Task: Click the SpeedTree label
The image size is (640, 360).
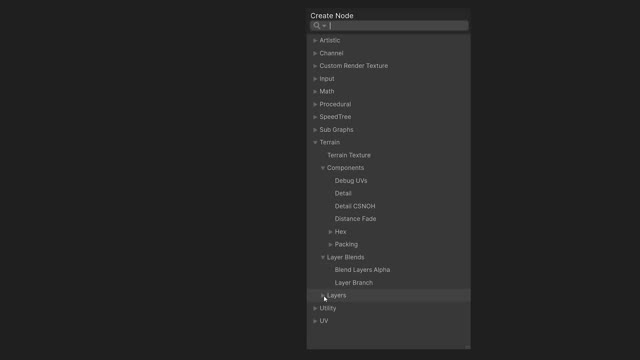Action: [x=335, y=117]
